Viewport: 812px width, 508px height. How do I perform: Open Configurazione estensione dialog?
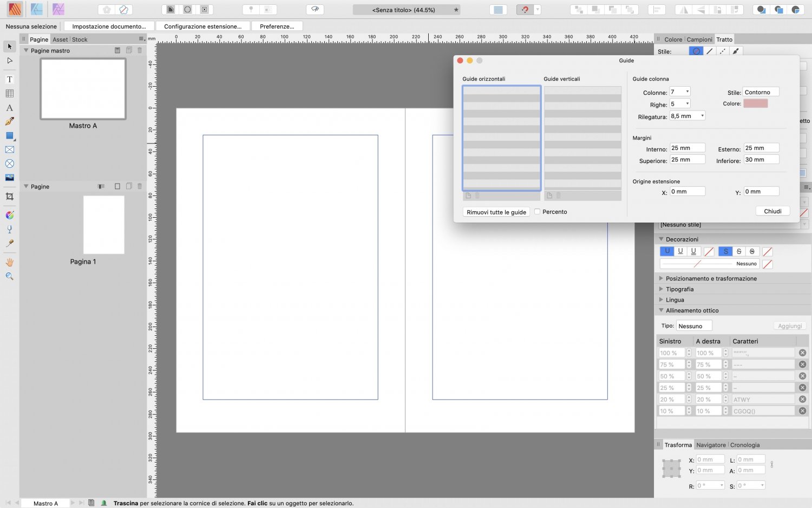tap(202, 26)
